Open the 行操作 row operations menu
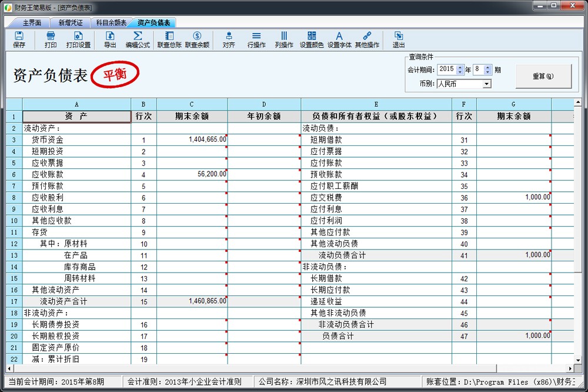Screen dimensions: 588x392 [x=256, y=39]
